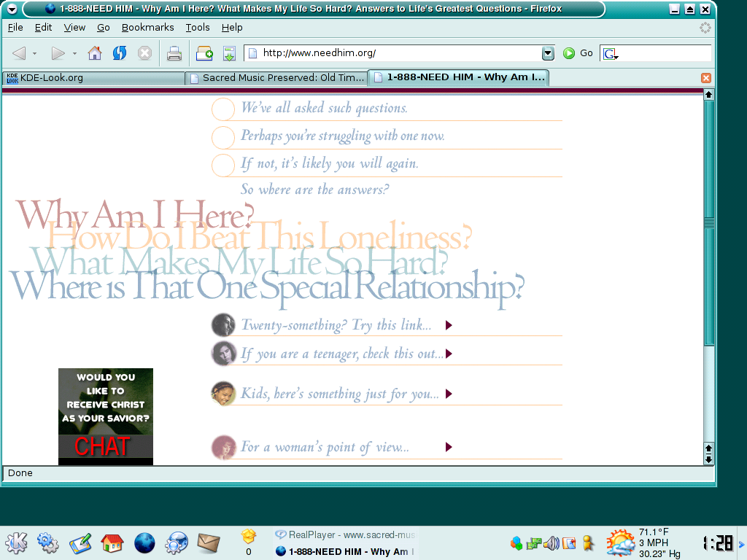Open a new tab with the new-tab icon
747x560 pixels.
(x=204, y=53)
